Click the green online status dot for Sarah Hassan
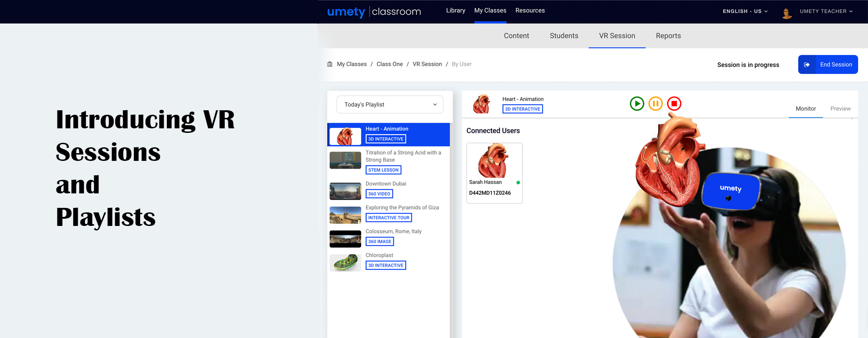 click(x=518, y=183)
